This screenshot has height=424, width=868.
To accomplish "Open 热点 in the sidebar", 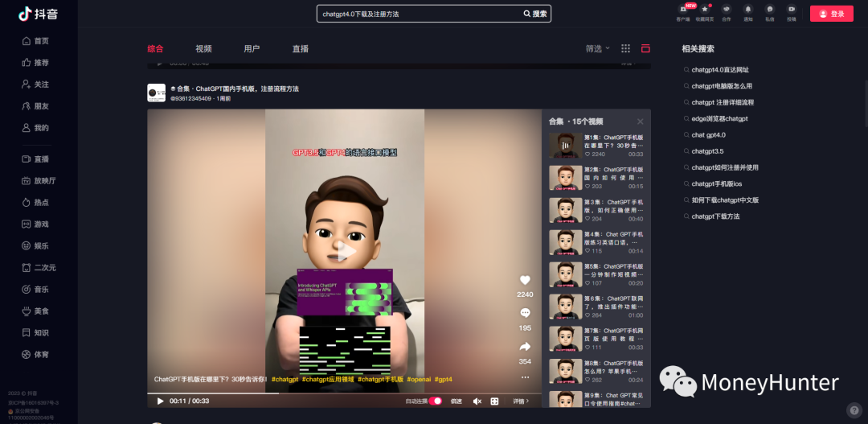I will 35,202.
